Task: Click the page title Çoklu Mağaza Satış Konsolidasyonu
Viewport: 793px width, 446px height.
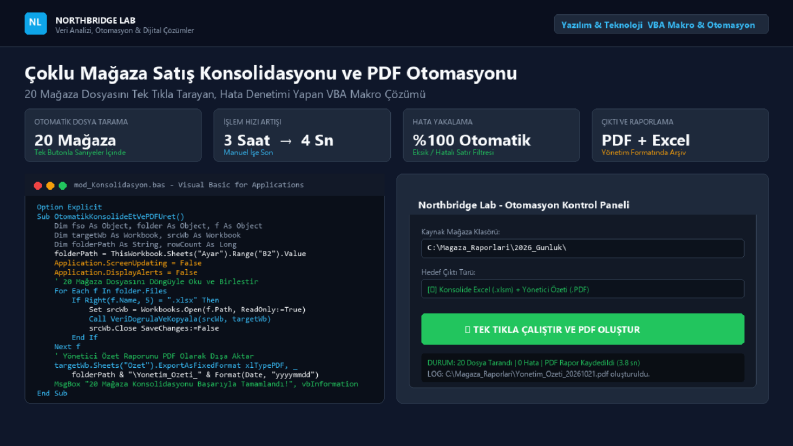Action: coord(271,73)
